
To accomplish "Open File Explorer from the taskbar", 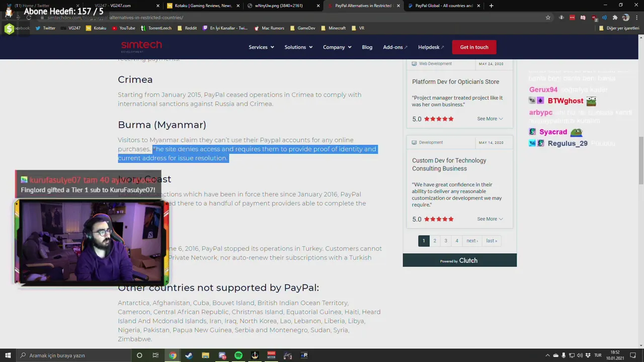I will click(x=206, y=355).
